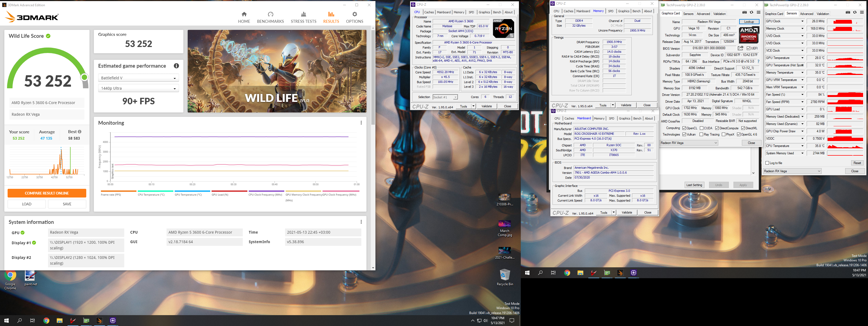Viewport: 868px width, 326px height.
Task: Switch to the Bench tab in CPU-Z Mainboard window
Action: click(637, 118)
